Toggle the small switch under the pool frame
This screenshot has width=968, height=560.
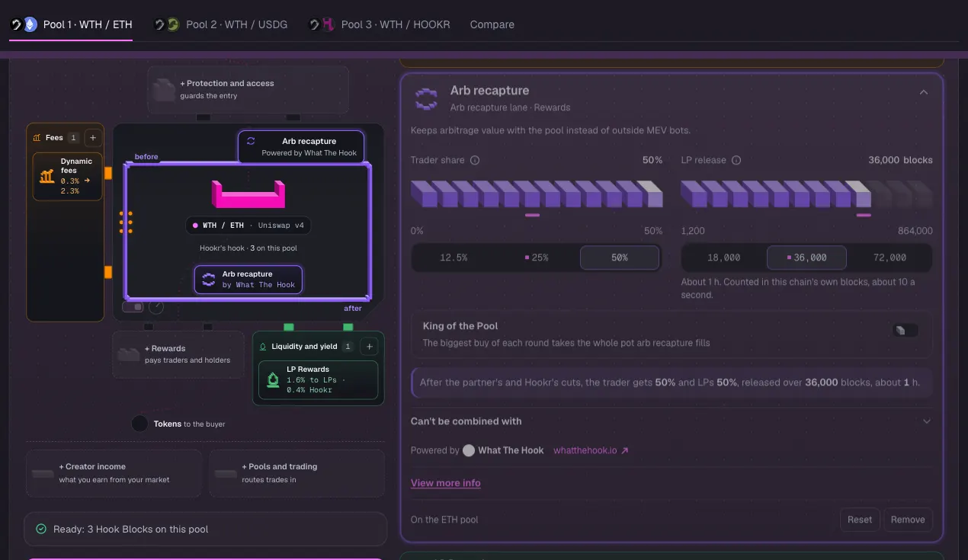coord(133,306)
